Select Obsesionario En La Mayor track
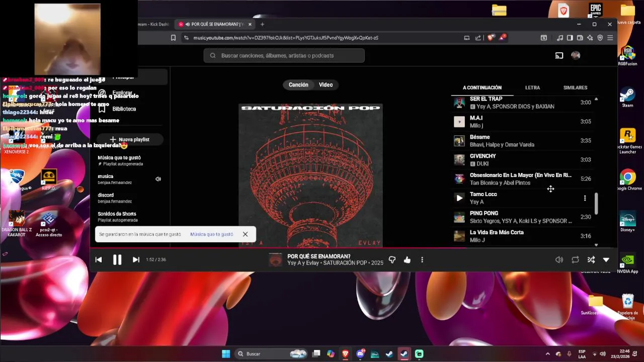 522,179
